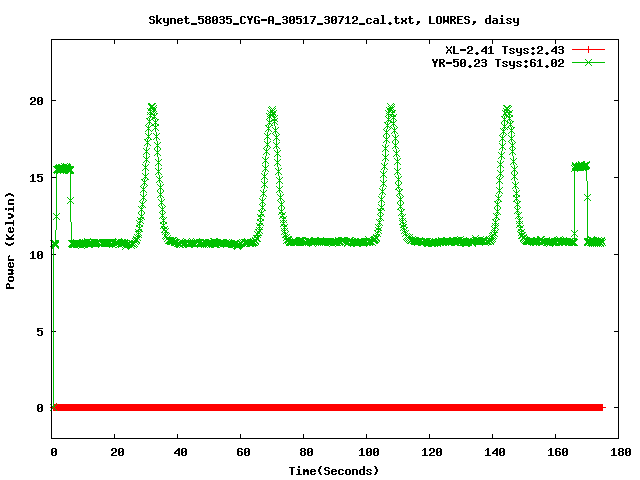Click the x-axis tick label 80
Viewport: 640px width, 480px height.
pos(306,452)
